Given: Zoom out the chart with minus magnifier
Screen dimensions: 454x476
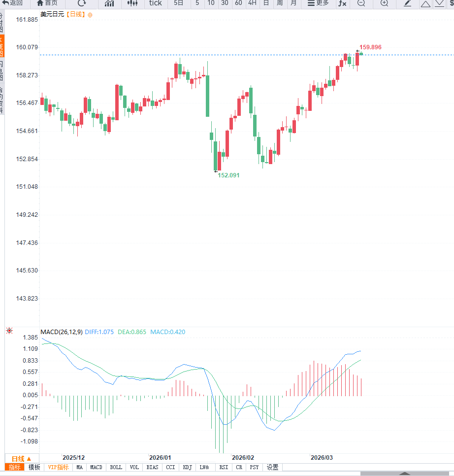Looking at the screenshot, I should click(361, 3).
